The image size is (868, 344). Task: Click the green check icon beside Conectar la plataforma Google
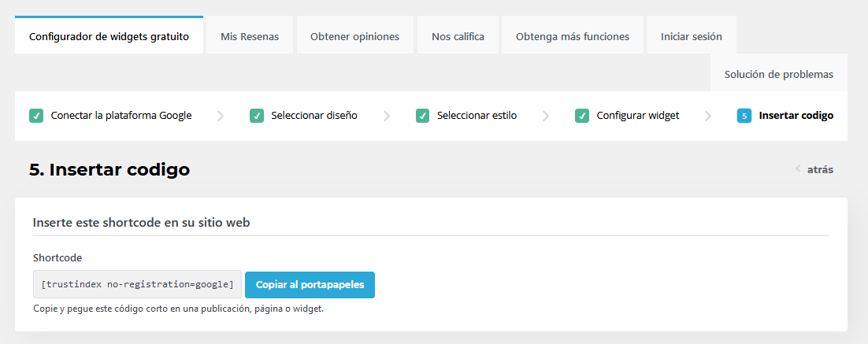[36, 116]
